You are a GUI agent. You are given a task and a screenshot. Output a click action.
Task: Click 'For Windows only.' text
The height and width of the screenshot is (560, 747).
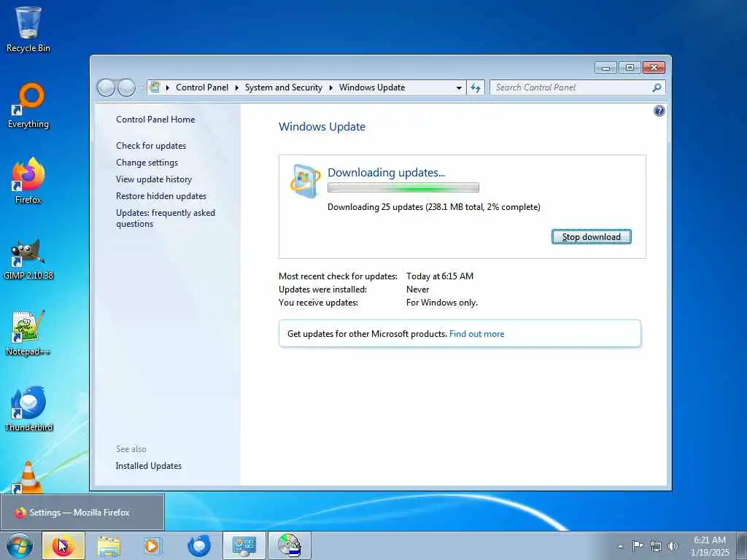click(441, 303)
